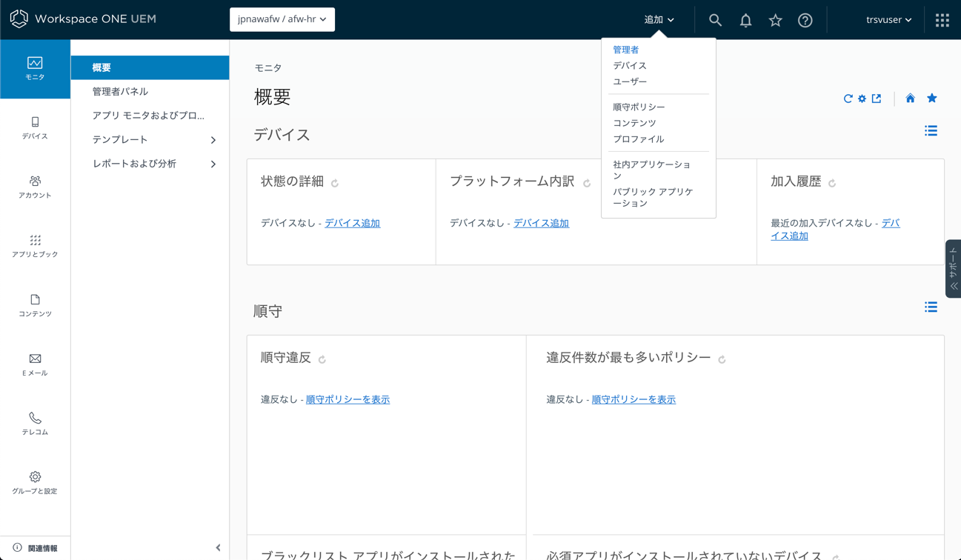Select 管理者 in the 追加 menu
Image resolution: width=961 pixels, height=560 pixels.
pyautogui.click(x=625, y=50)
